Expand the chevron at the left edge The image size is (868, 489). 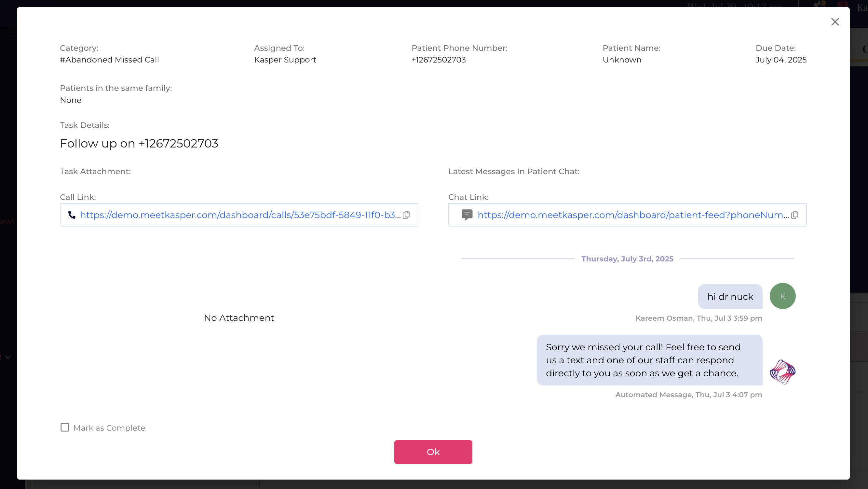[x=8, y=357]
